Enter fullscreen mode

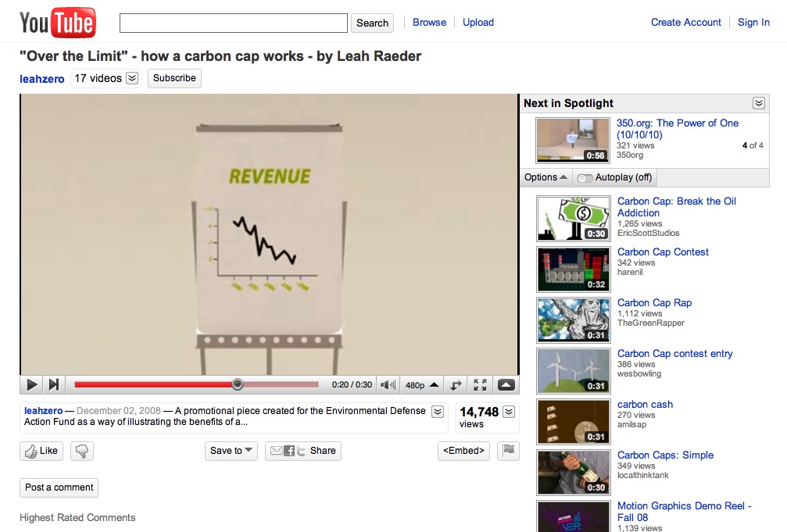(x=480, y=385)
